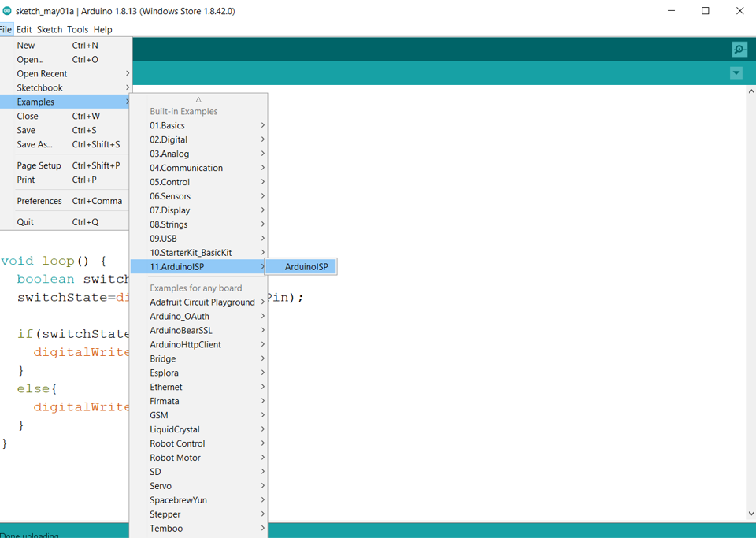Expand the SD library examples
756x538 pixels.
click(x=198, y=472)
